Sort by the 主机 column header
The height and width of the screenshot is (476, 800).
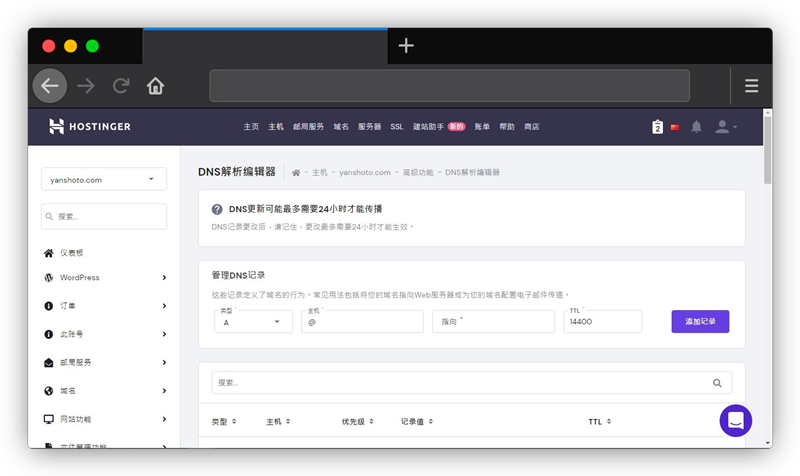(x=278, y=421)
